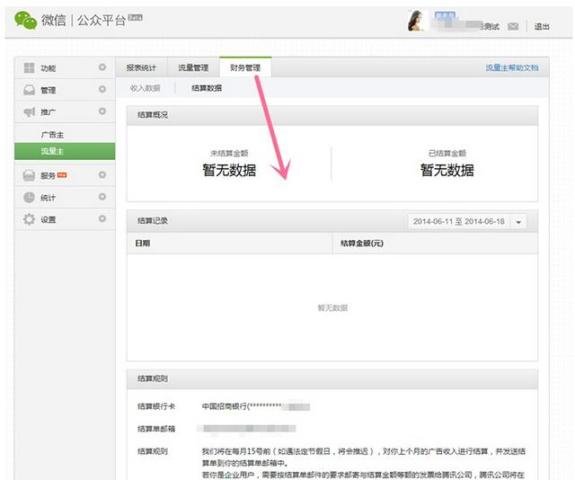
Task: Click the 设置 gear icon
Action: [29, 219]
